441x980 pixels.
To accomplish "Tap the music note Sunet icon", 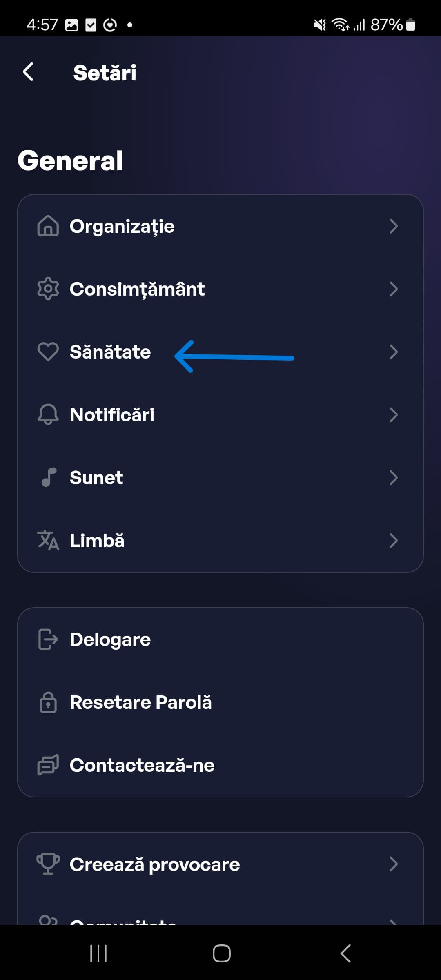I will pyautogui.click(x=49, y=477).
